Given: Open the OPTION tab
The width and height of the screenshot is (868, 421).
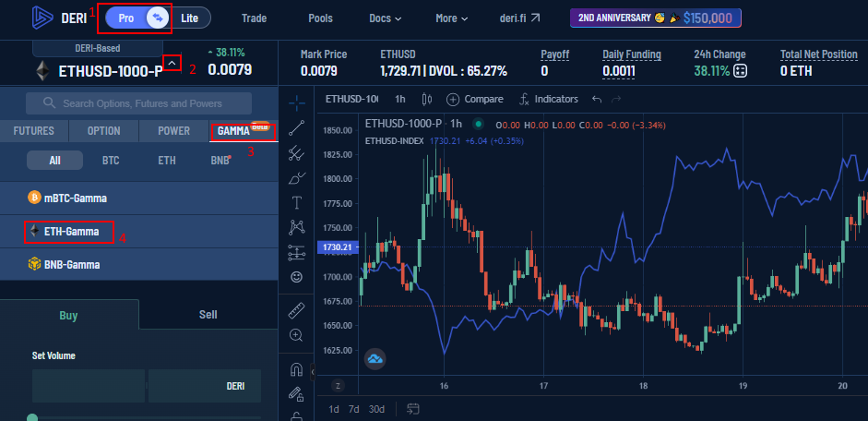Looking at the screenshot, I should click(x=103, y=131).
